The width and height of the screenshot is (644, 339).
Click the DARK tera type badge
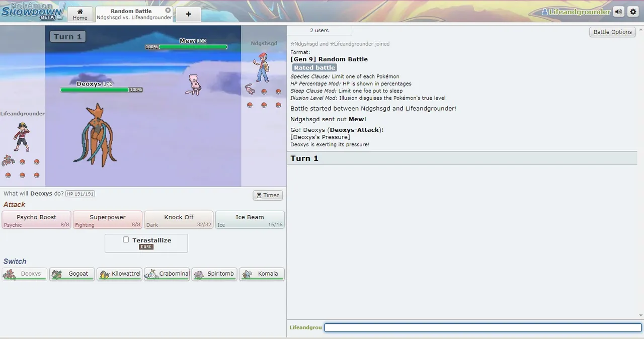(146, 247)
